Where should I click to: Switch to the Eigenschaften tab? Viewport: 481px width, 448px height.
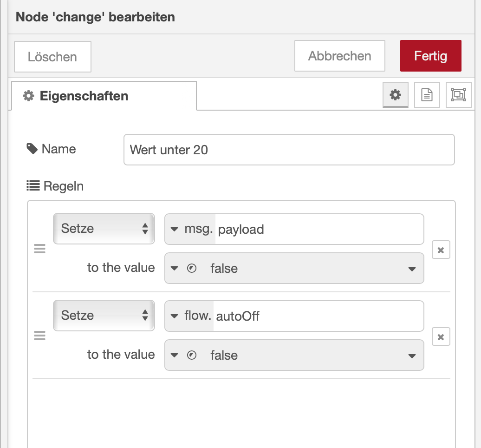104,96
